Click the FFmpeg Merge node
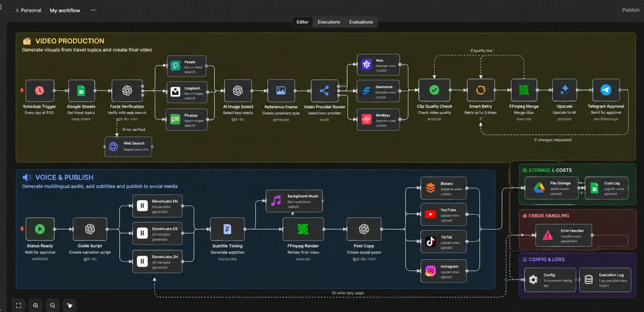Screen dimensions: 644x312 point(524,91)
